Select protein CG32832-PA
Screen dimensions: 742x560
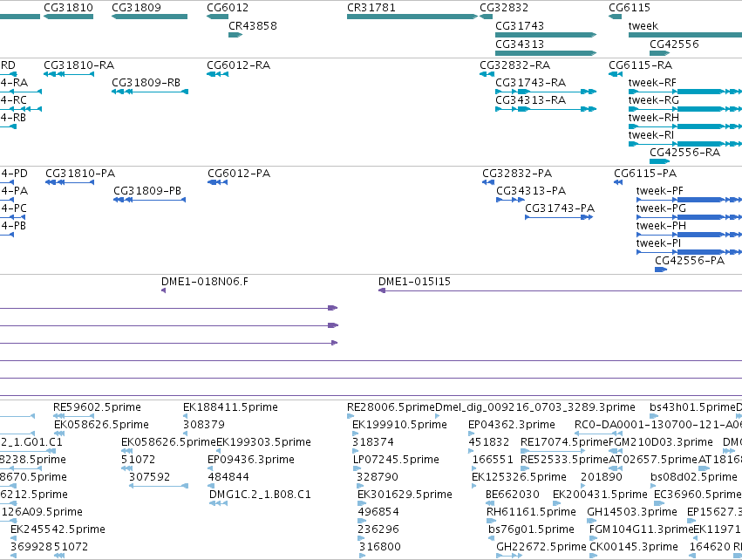pos(517,174)
